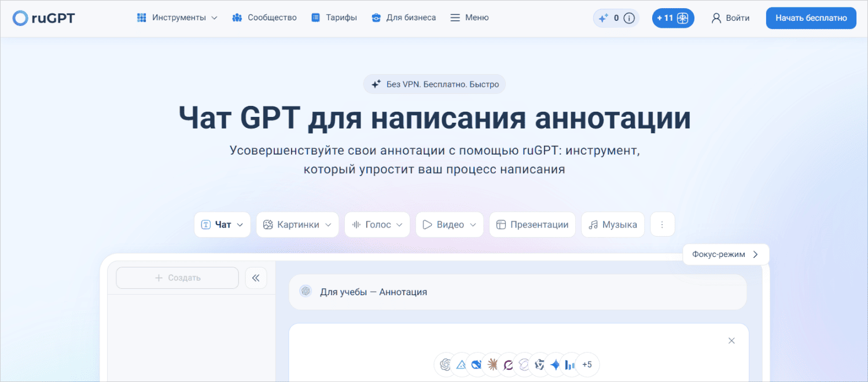Open the Картинки dropdown
868x382 pixels.
[x=297, y=225]
